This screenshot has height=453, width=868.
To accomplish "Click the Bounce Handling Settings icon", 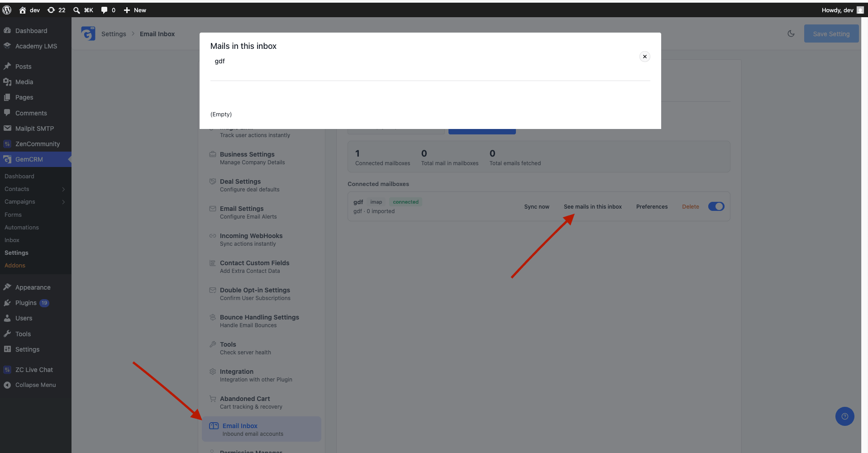I will click(213, 317).
